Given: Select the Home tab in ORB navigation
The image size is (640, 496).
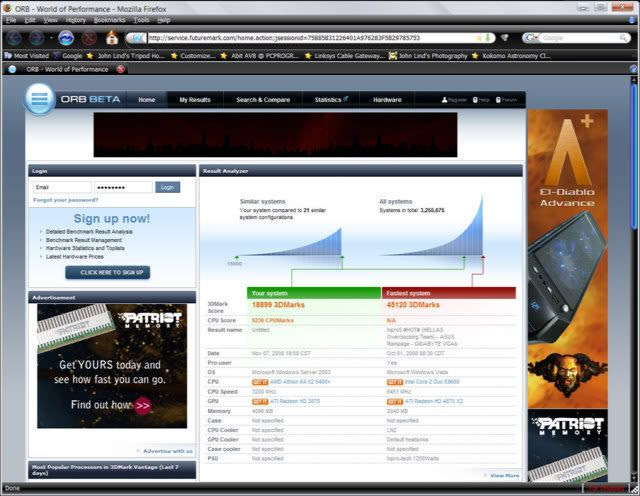Looking at the screenshot, I should 147,100.
